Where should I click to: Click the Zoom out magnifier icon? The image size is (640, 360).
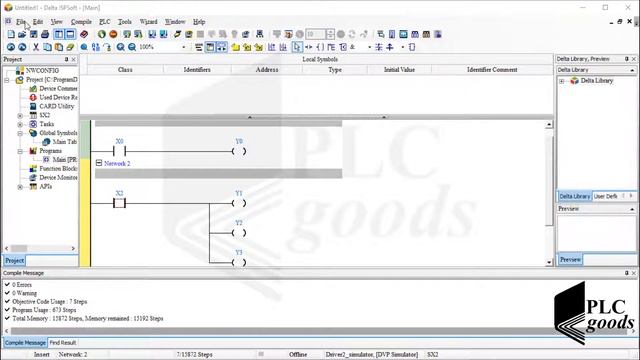coord(132,47)
